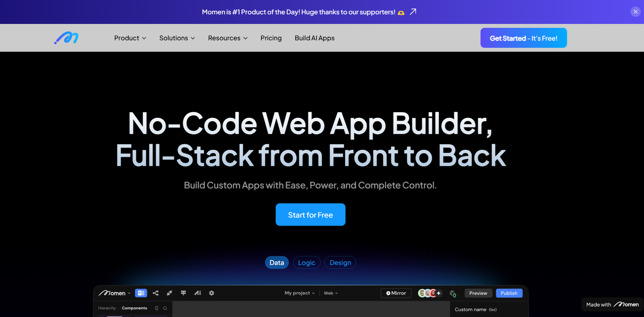Viewport: 644px width, 317px height.
Task: Click the Publish button
Action: point(509,293)
